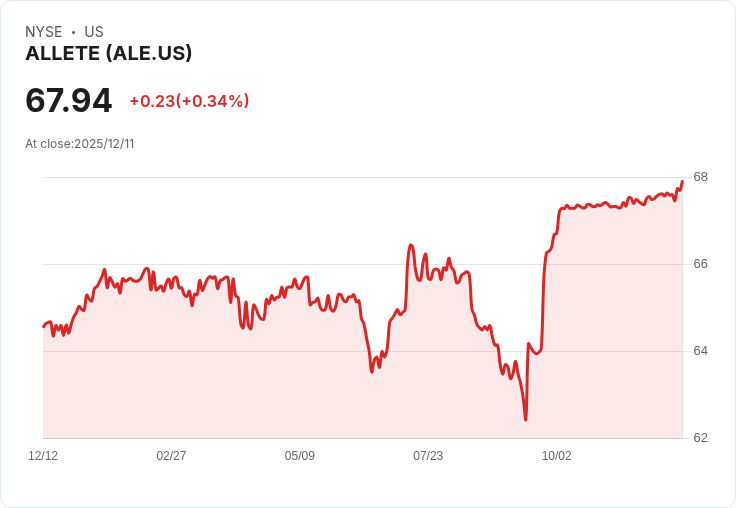Click the 62 value on the price axis

point(700,438)
